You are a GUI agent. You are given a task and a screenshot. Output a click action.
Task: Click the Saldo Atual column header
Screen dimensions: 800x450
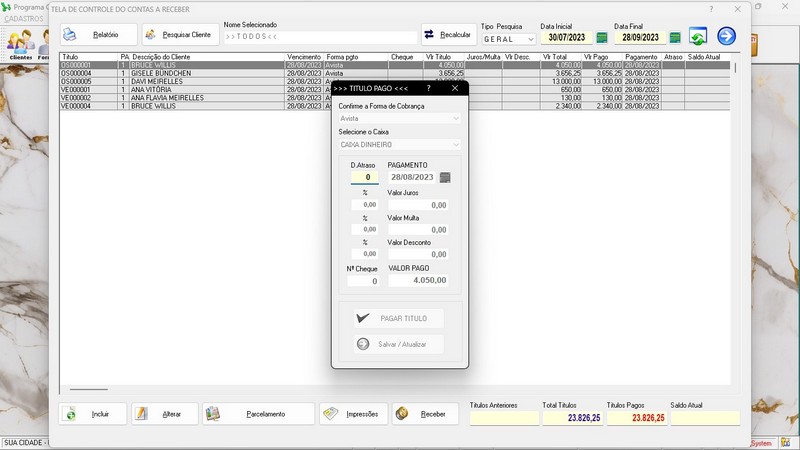(707, 57)
